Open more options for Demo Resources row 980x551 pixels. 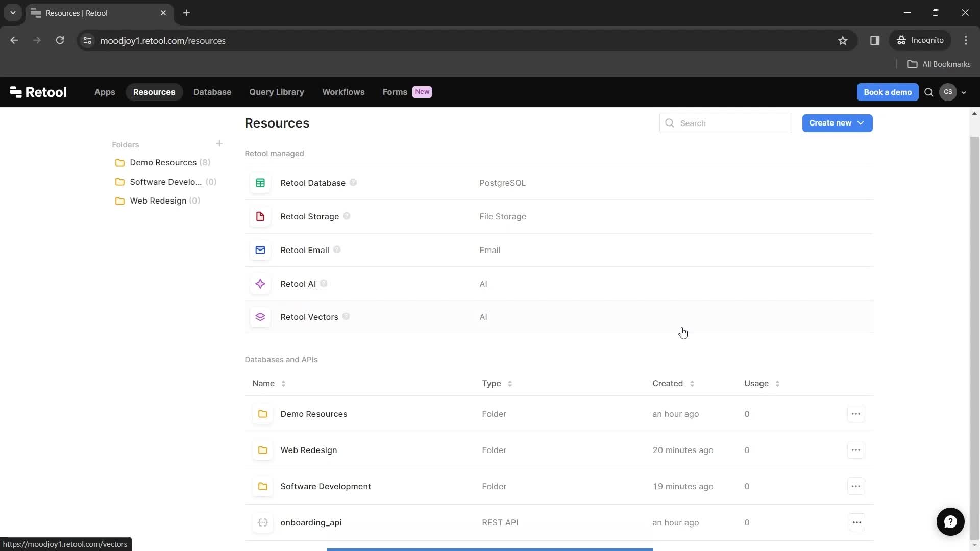pyautogui.click(x=856, y=414)
